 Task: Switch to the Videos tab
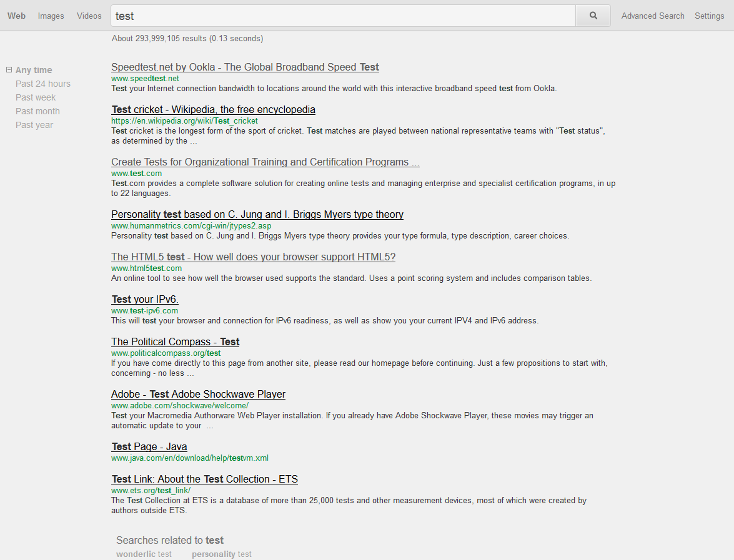pyautogui.click(x=89, y=16)
